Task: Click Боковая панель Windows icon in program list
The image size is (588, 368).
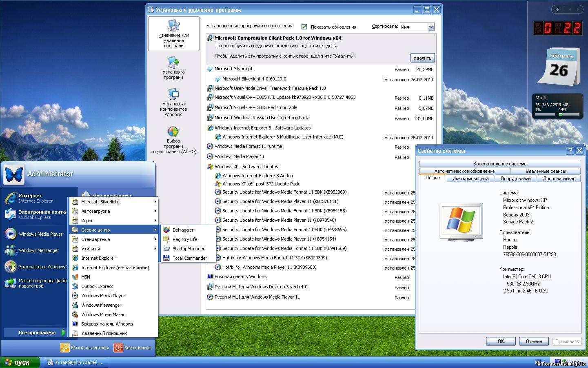Action: [210, 276]
